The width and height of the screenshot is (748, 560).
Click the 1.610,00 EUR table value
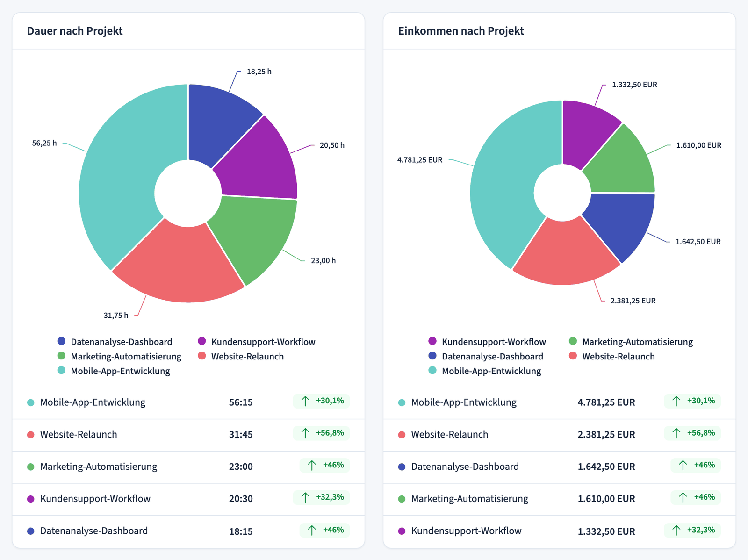tap(606, 499)
